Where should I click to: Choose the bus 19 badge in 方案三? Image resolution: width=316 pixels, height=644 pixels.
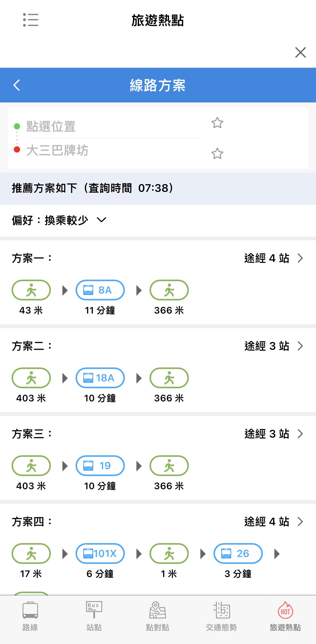tap(100, 466)
